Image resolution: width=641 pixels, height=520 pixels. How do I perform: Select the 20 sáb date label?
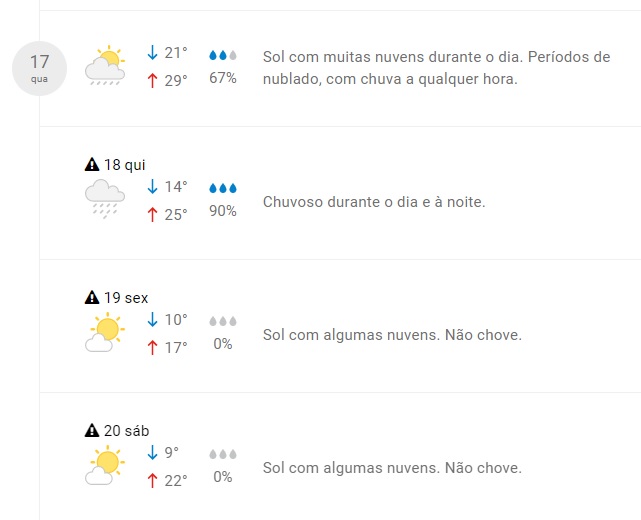[126, 431]
